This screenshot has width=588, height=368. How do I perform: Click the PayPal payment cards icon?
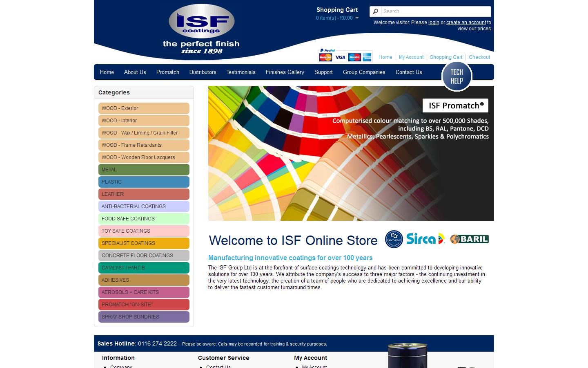[x=345, y=56]
